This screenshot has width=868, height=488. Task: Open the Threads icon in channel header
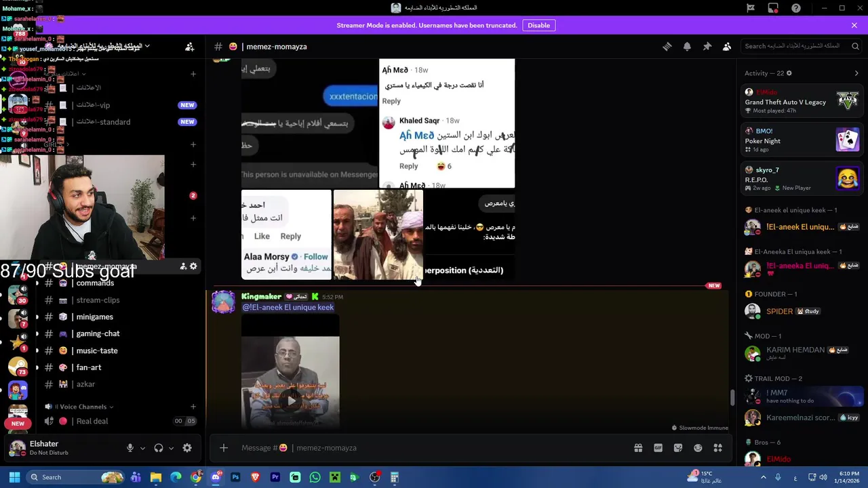(667, 46)
